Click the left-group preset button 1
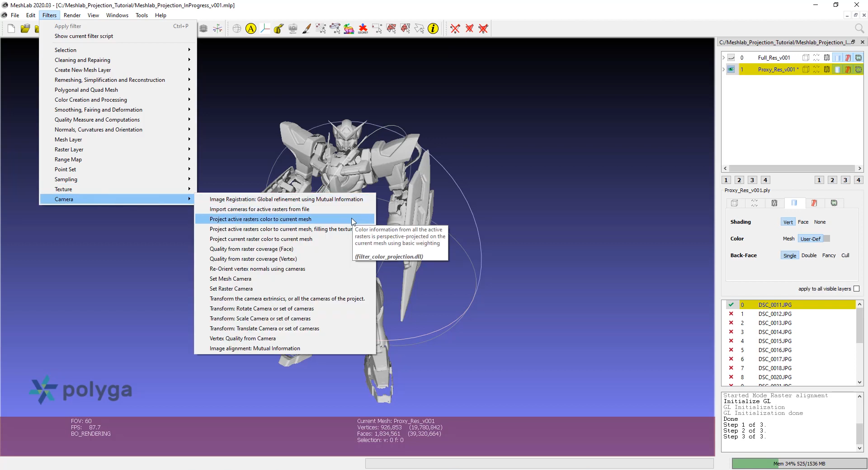This screenshot has height=470, width=868. 726,180
